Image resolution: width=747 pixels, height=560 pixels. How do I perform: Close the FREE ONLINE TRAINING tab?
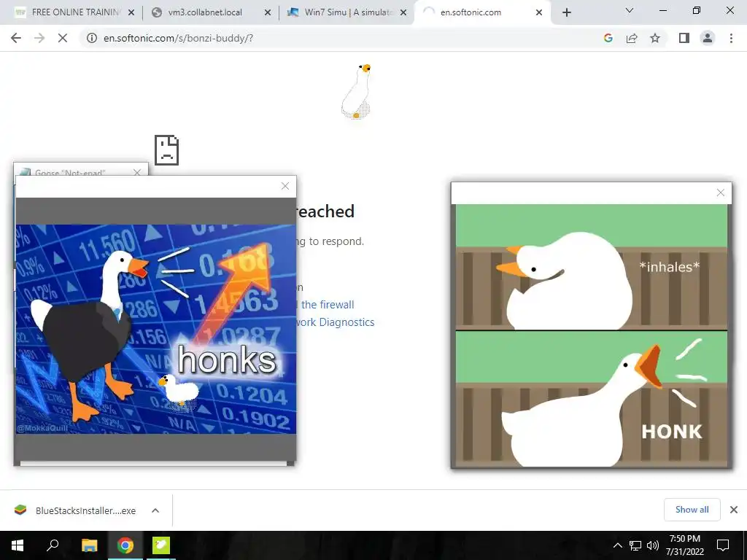(x=131, y=12)
